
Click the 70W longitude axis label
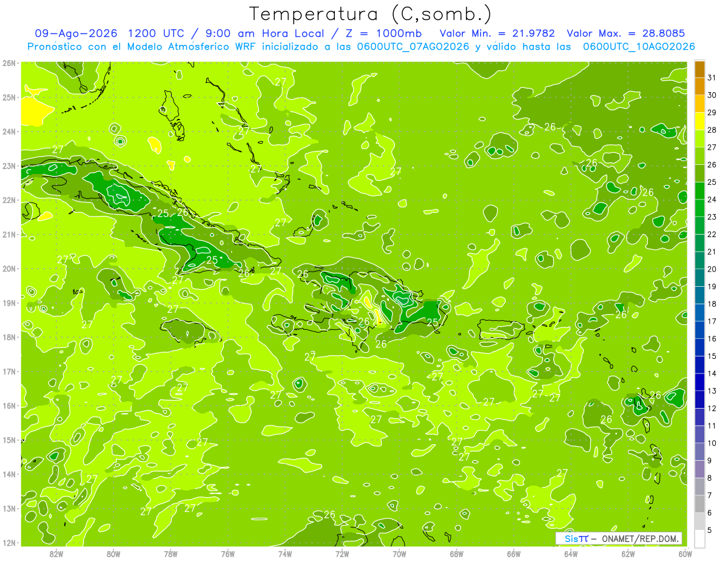pos(399,554)
